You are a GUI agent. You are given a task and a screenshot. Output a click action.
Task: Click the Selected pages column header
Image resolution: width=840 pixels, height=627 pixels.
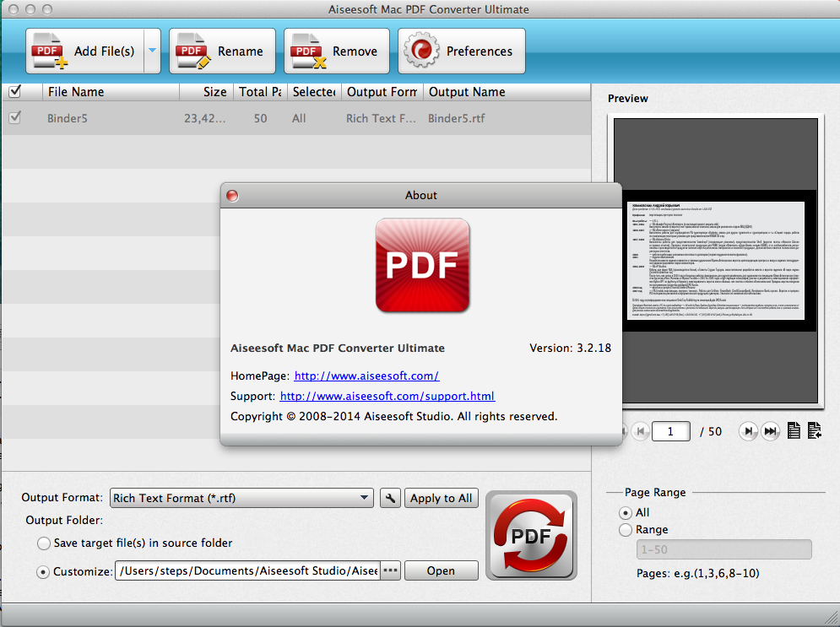[x=314, y=92]
